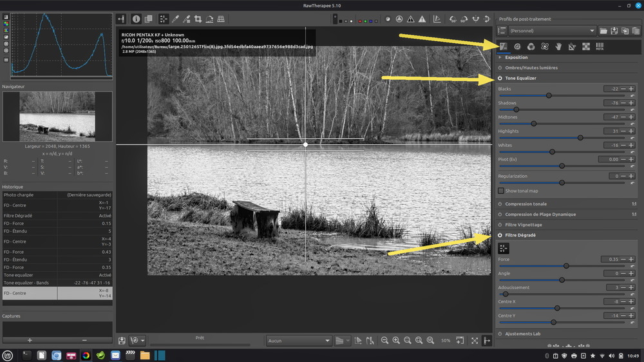Open new detail window
Viewport: 644px width, 362px height.
click(460, 341)
